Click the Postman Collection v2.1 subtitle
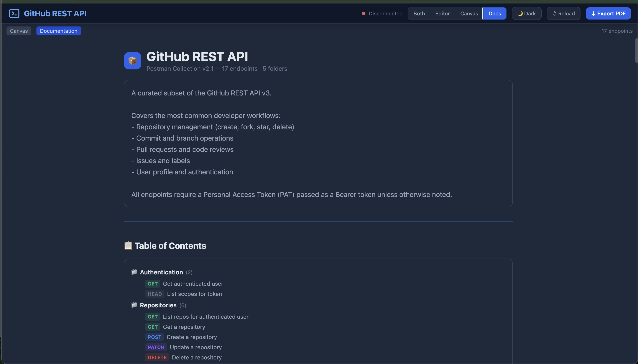The image size is (638, 364). tap(217, 69)
